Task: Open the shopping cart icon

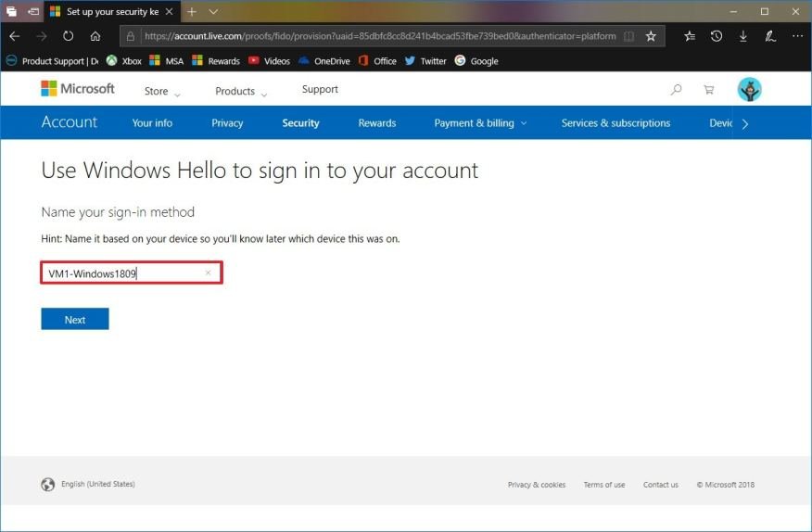Action: pyautogui.click(x=709, y=90)
